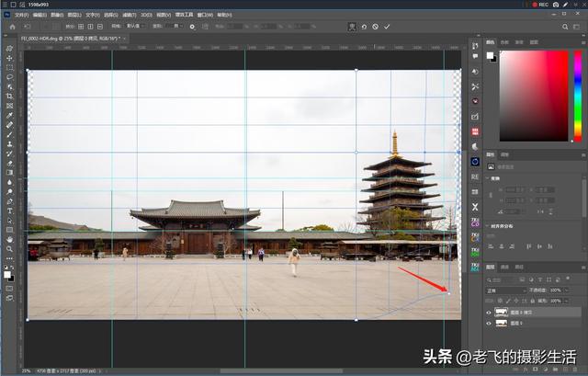This screenshot has width=588, height=376.
Task: Select the Brush tool
Action: click(x=9, y=135)
